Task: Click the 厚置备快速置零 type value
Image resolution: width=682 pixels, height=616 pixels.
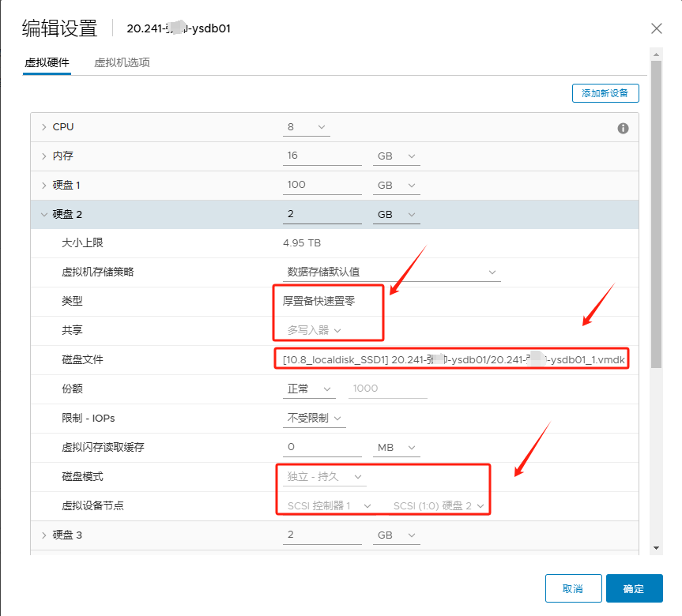Action: click(318, 301)
